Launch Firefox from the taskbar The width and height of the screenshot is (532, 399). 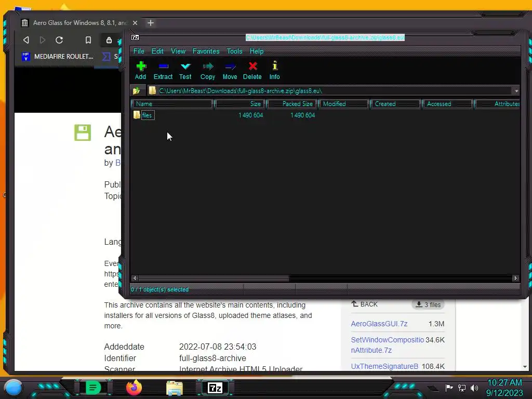pyautogui.click(x=134, y=388)
